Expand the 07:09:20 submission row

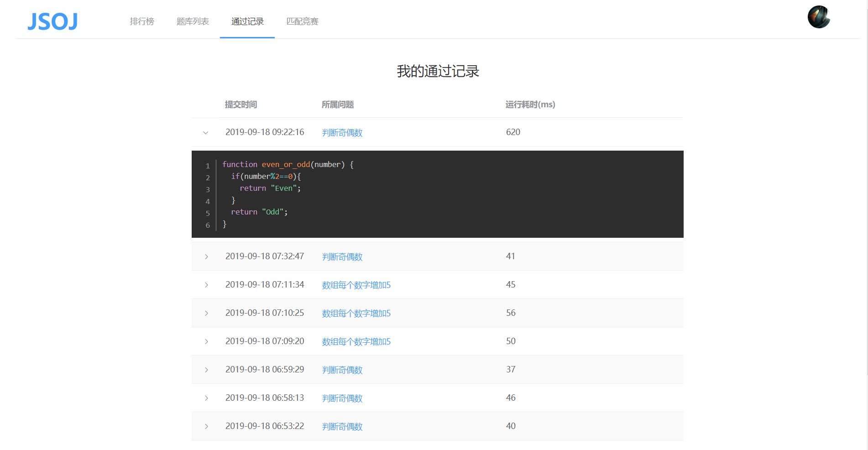coord(206,341)
